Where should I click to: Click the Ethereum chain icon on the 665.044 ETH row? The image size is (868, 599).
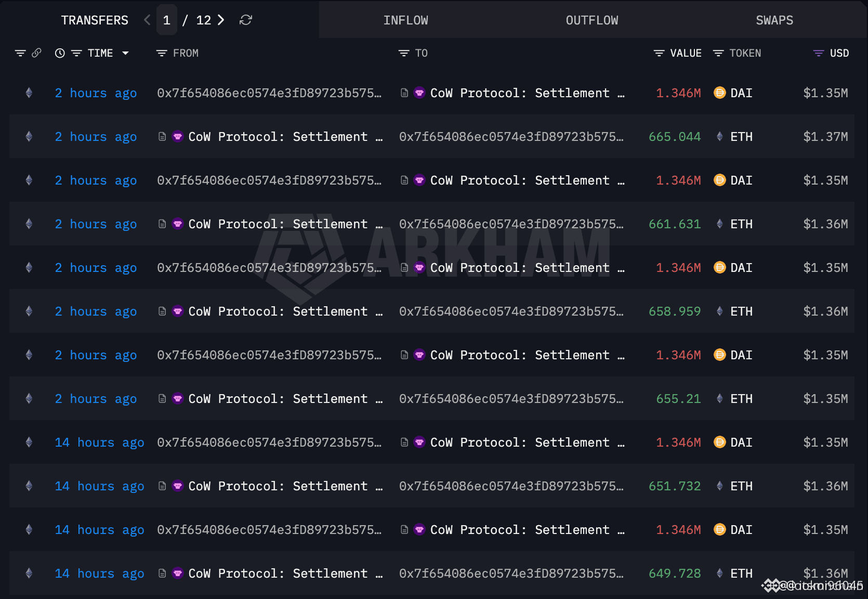click(29, 137)
